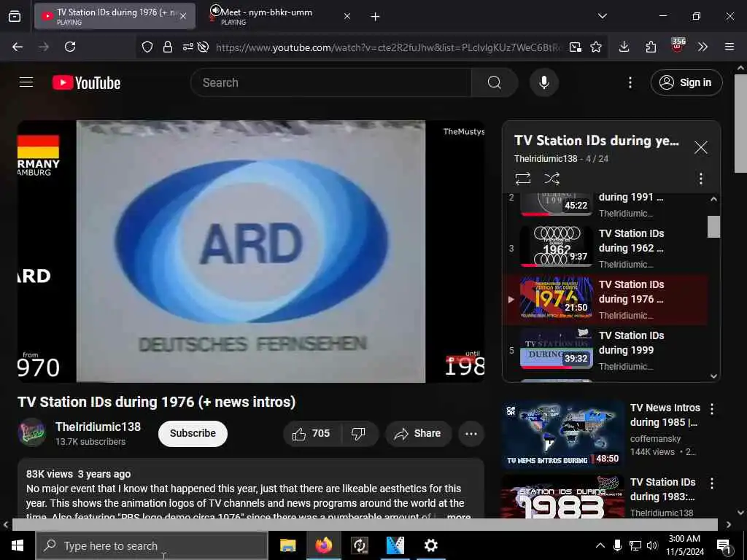Viewport: 747px width, 560px height.
Task: Open File Explorer from taskbar
Action: 287,545
